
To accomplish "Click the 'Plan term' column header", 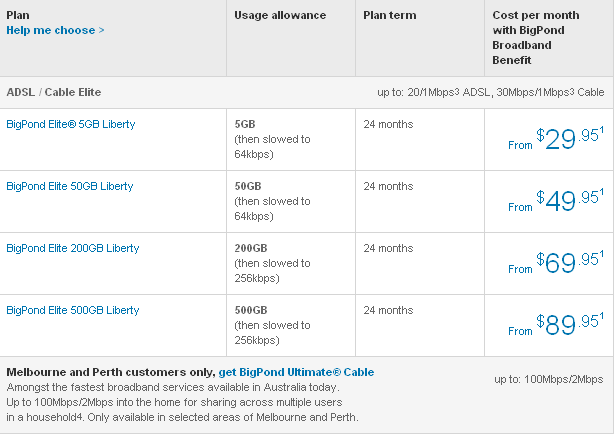I will (x=390, y=15).
